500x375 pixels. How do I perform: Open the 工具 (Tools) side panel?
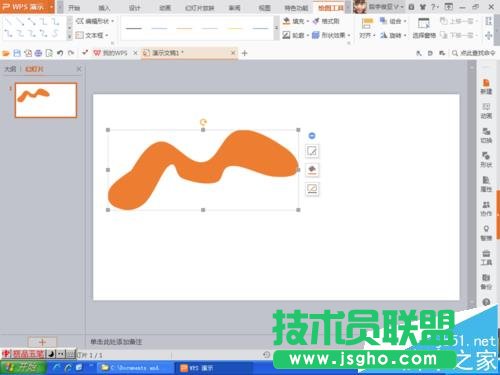coord(486,257)
